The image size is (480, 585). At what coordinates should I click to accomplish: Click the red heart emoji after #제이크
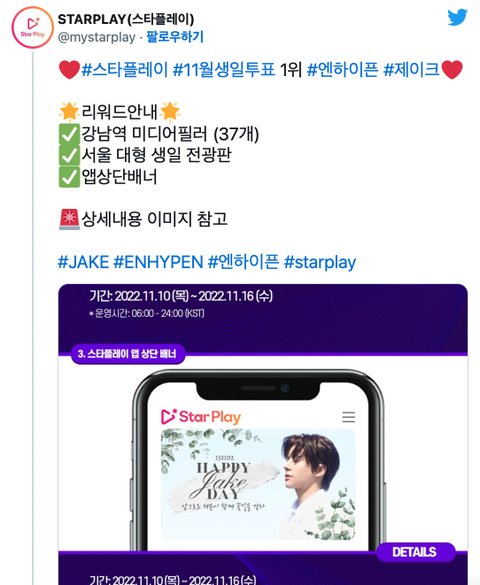point(452,69)
